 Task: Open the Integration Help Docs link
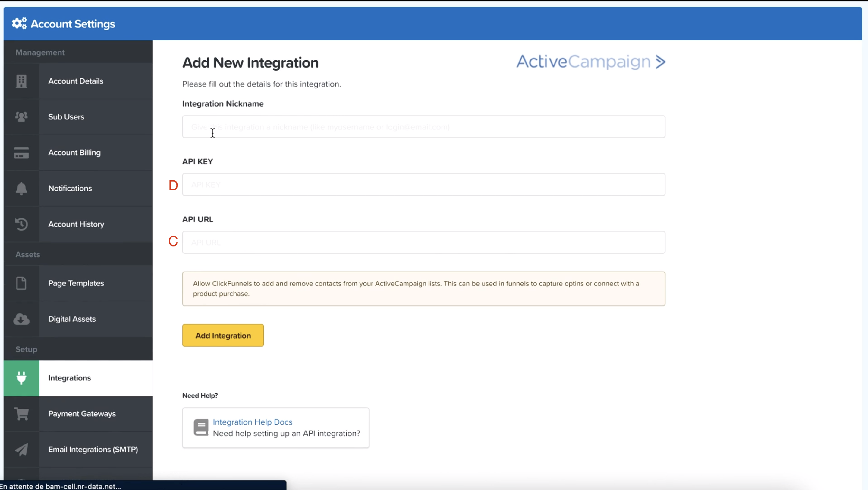tap(252, 422)
